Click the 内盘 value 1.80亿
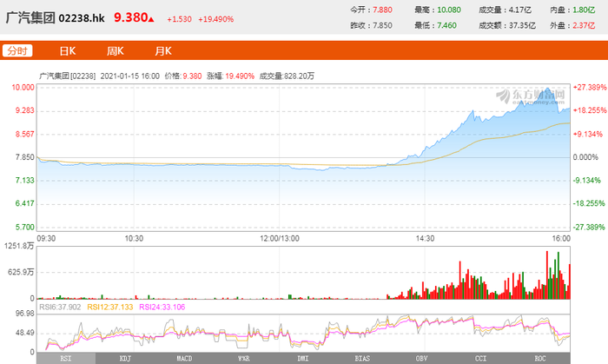608x364 pixels. coord(584,10)
